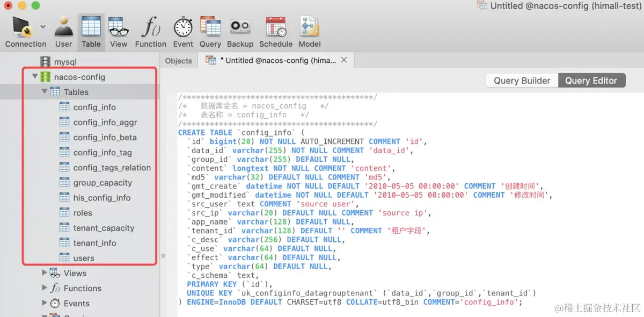The image size is (644, 317).
Task: Open the Connection dropdown arrow
Action: click(x=43, y=26)
